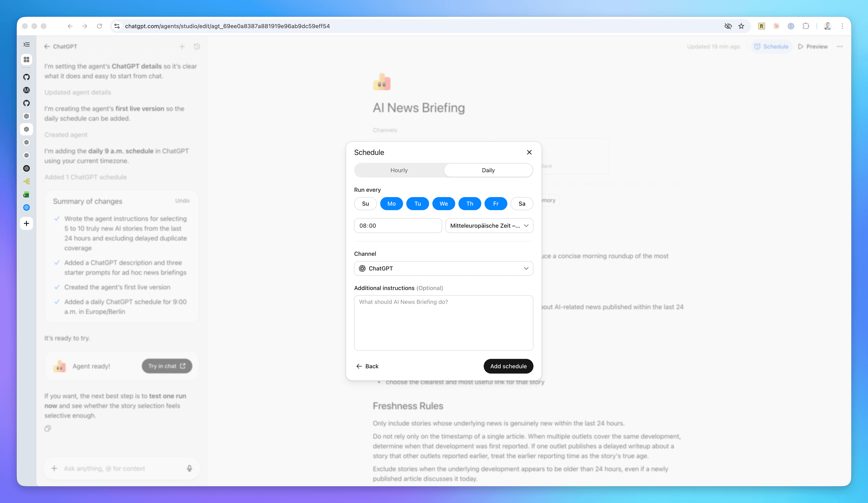The width and height of the screenshot is (868, 503).
Task: Click the 08:00 time field
Action: point(398,226)
